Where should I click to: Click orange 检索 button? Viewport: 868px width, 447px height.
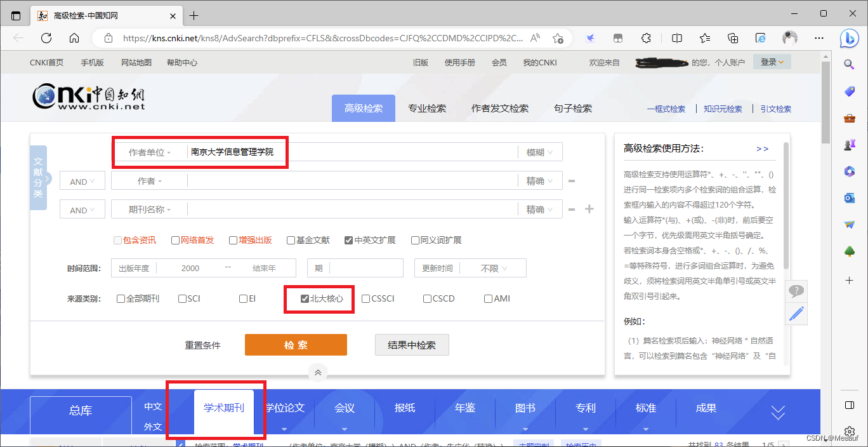pyautogui.click(x=296, y=345)
